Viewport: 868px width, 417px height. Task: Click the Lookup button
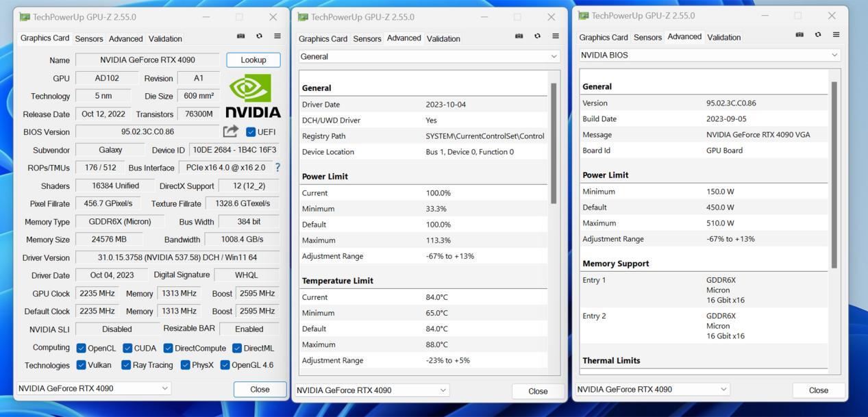point(253,60)
